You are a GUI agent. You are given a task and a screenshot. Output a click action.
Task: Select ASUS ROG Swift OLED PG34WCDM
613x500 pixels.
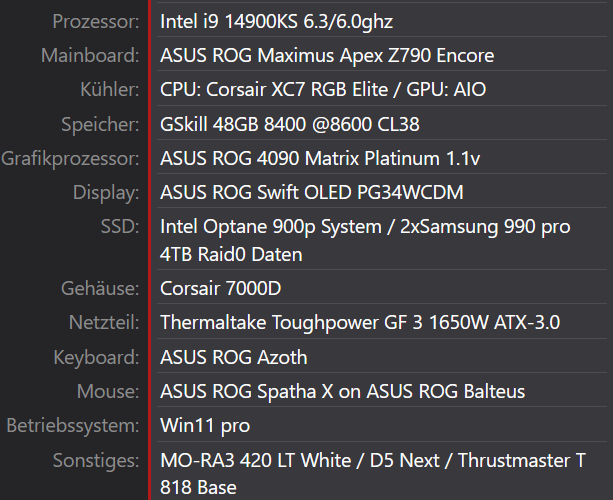(x=311, y=192)
